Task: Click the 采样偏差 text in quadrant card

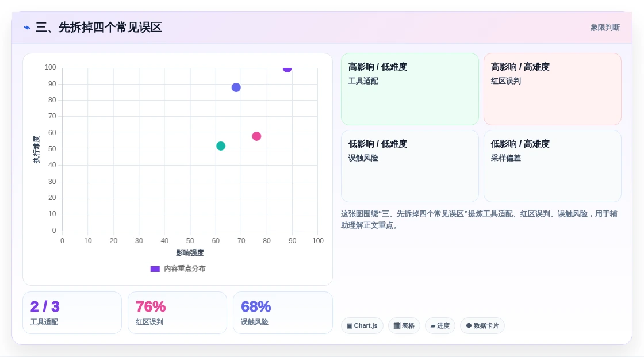Action: click(505, 158)
